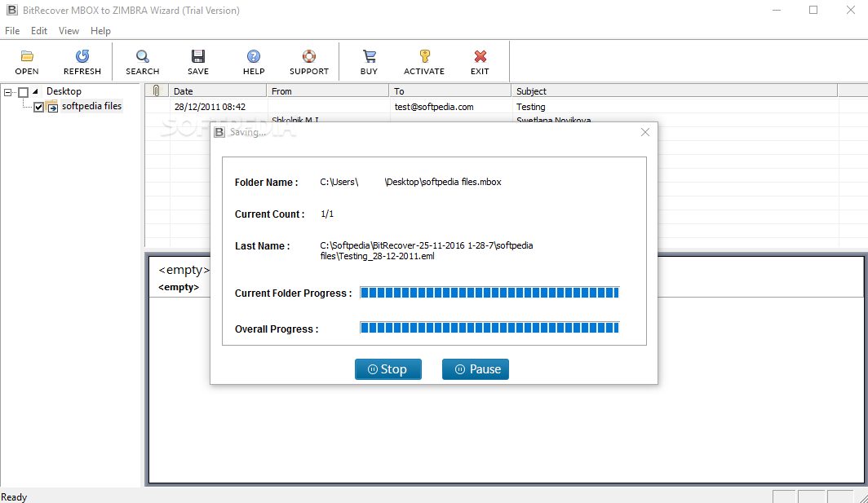Click the red Exit toolbar icon

(x=480, y=56)
